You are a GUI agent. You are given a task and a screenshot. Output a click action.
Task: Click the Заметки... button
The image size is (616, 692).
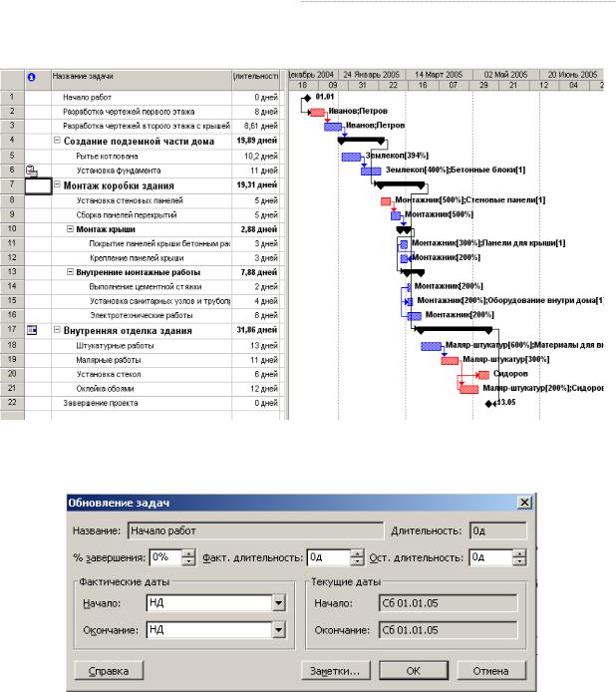[335, 671]
